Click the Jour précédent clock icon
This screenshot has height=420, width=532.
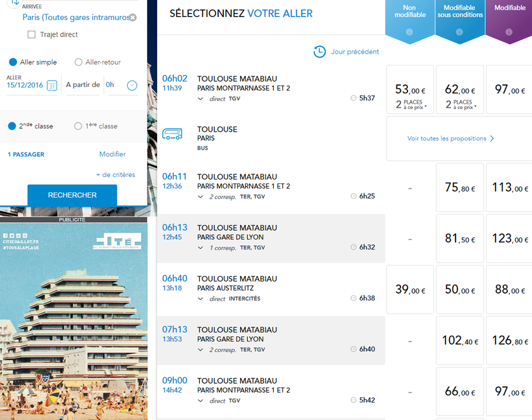click(x=319, y=52)
